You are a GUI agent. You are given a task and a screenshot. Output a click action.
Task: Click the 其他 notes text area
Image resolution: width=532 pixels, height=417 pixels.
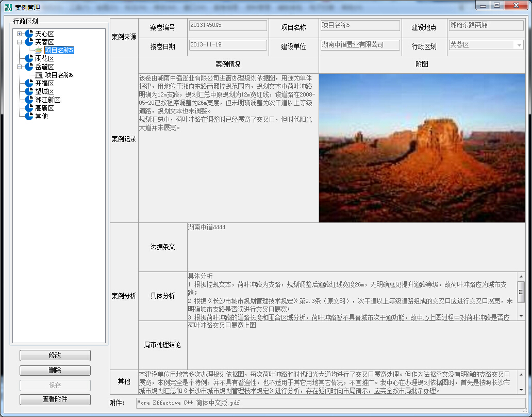coord(327,382)
